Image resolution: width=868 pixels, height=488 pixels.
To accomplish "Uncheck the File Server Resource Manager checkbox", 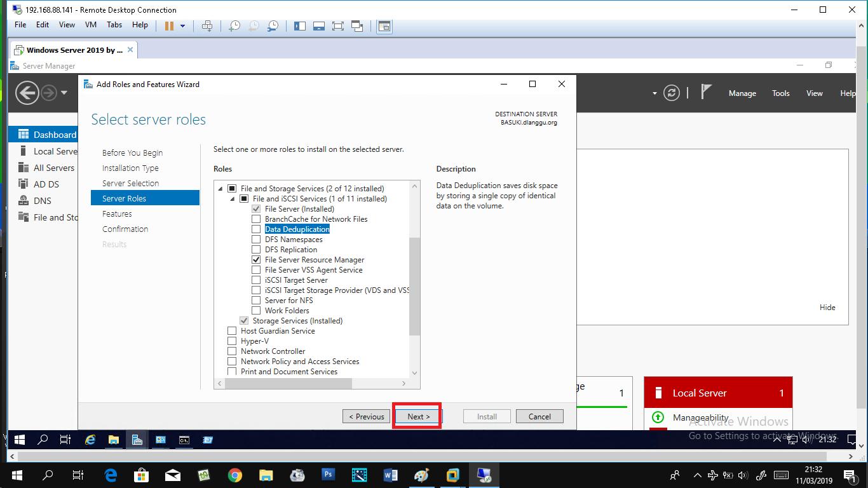I will click(x=256, y=260).
